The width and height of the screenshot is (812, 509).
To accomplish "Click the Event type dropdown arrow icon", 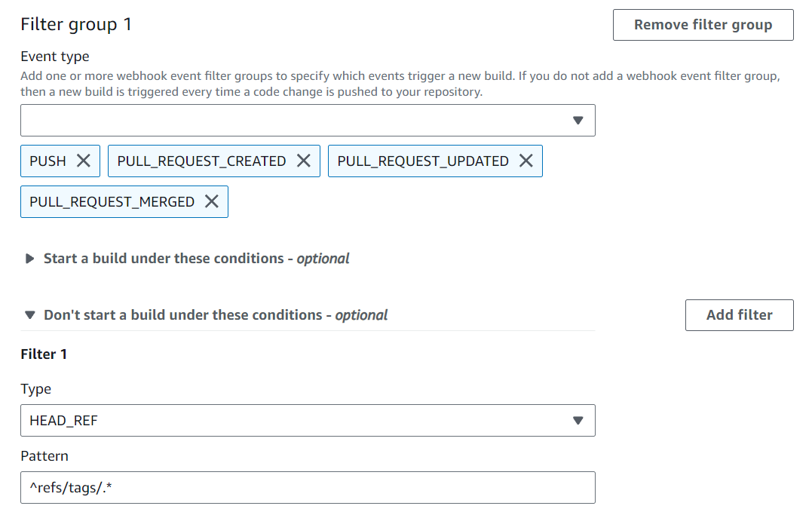I will pos(578,120).
